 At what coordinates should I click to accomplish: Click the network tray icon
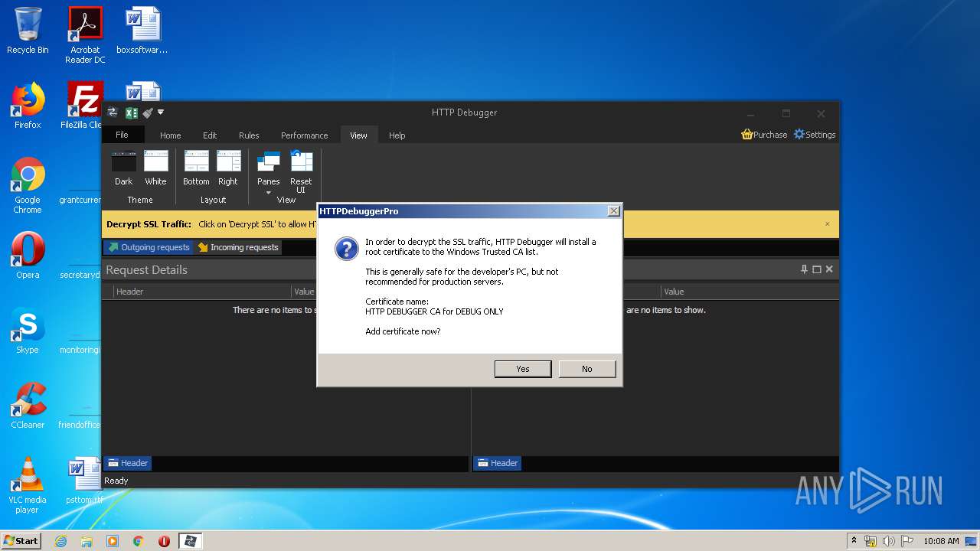pos(871,541)
